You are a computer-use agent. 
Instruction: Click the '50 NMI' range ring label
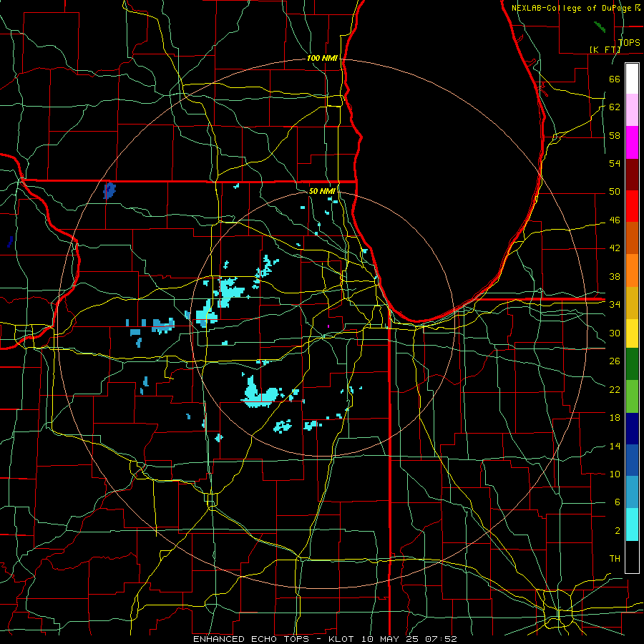pos(322,191)
